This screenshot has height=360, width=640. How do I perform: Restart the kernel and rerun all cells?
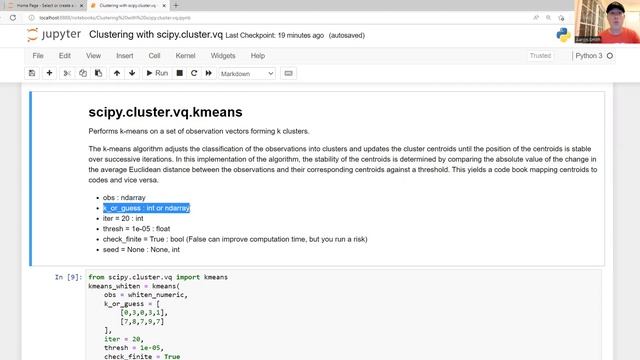point(209,73)
